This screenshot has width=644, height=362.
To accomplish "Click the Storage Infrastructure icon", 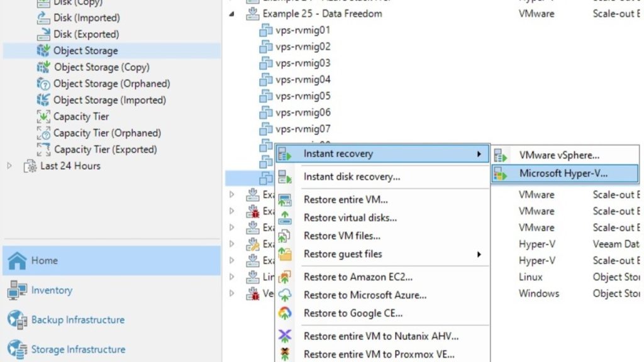I will (17, 349).
